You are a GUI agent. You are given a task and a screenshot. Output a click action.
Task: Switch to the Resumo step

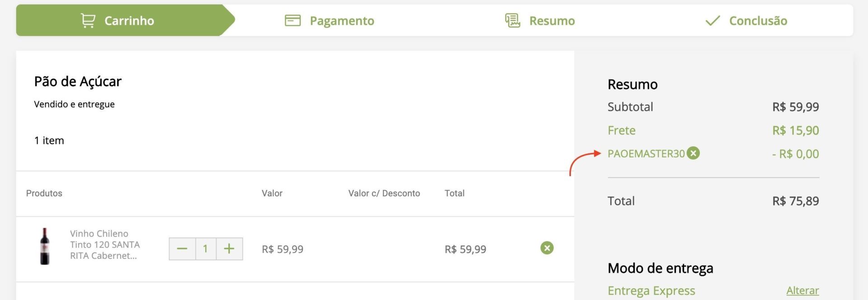(x=540, y=21)
